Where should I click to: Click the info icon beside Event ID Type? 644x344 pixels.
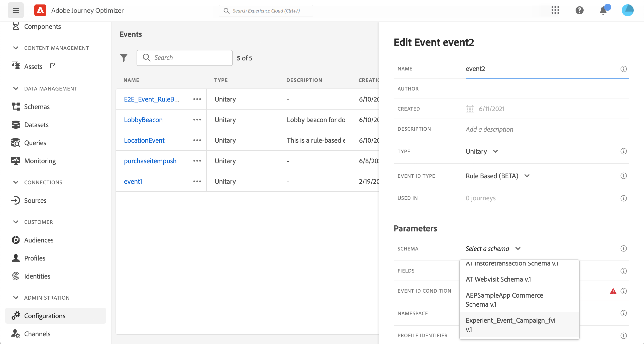coord(623,176)
